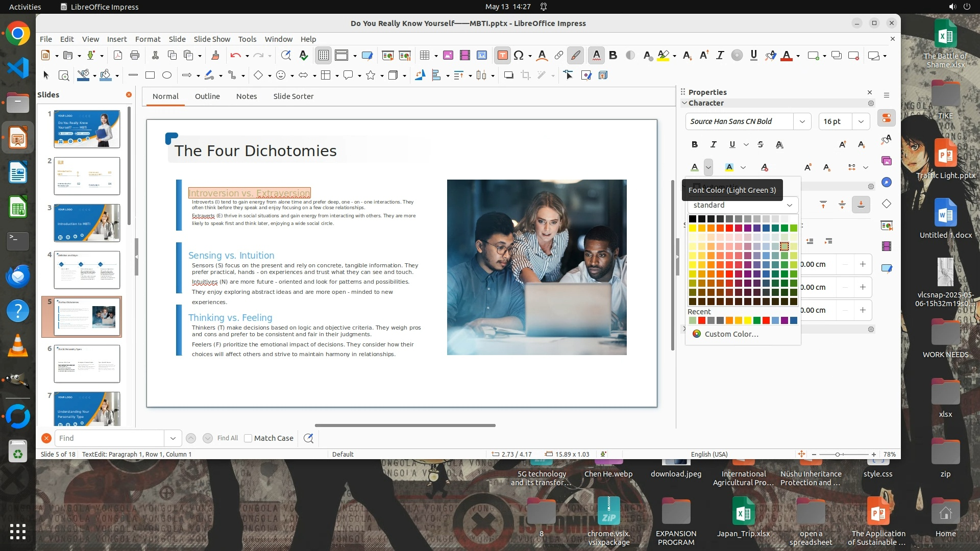Image resolution: width=980 pixels, height=551 pixels.
Task: Open the 16 pt font size dropdown
Action: tap(861, 121)
